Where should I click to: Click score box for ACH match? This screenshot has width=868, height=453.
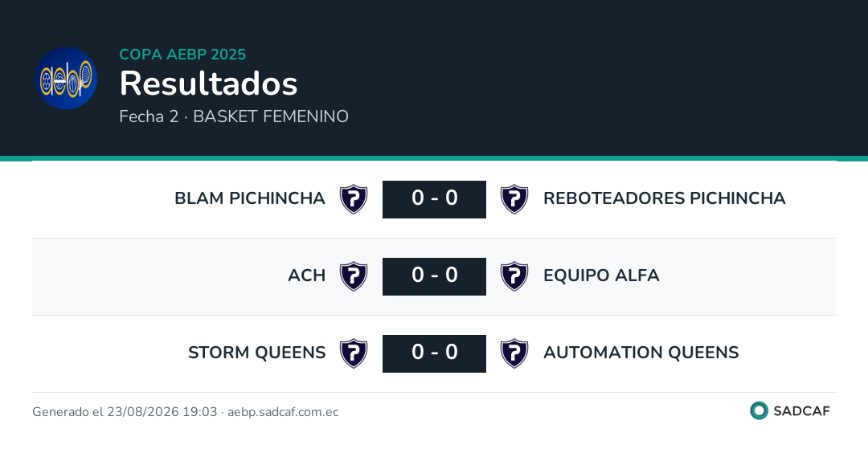435,276
